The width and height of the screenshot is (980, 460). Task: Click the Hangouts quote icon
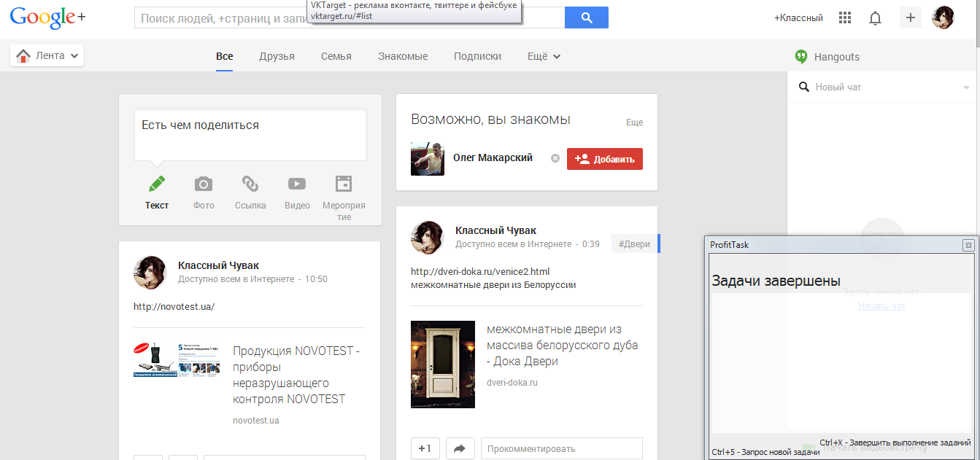coord(801,57)
